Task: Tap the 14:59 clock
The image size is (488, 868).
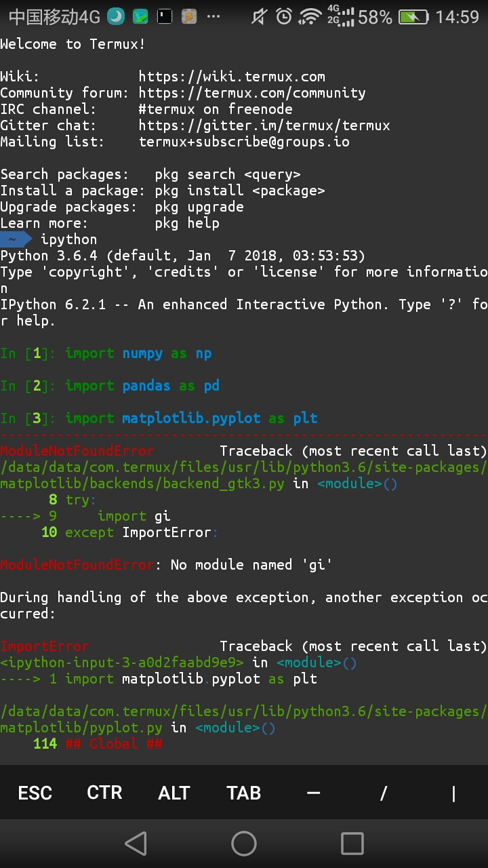Action: tap(457, 17)
